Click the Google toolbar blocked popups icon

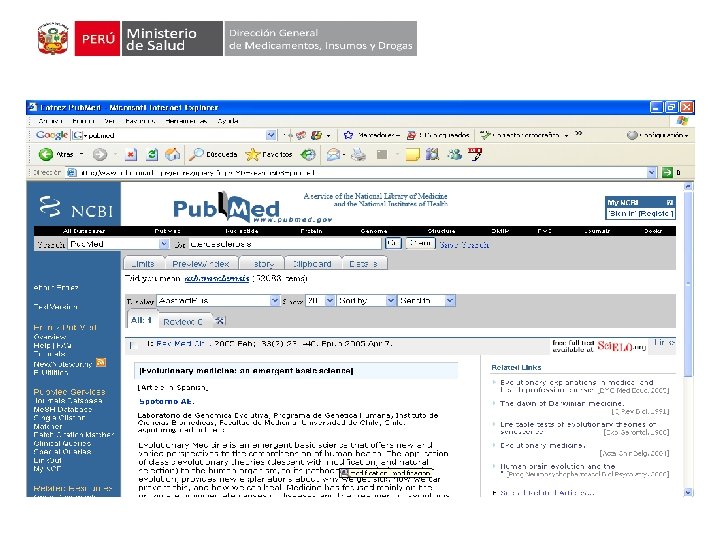[411, 135]
